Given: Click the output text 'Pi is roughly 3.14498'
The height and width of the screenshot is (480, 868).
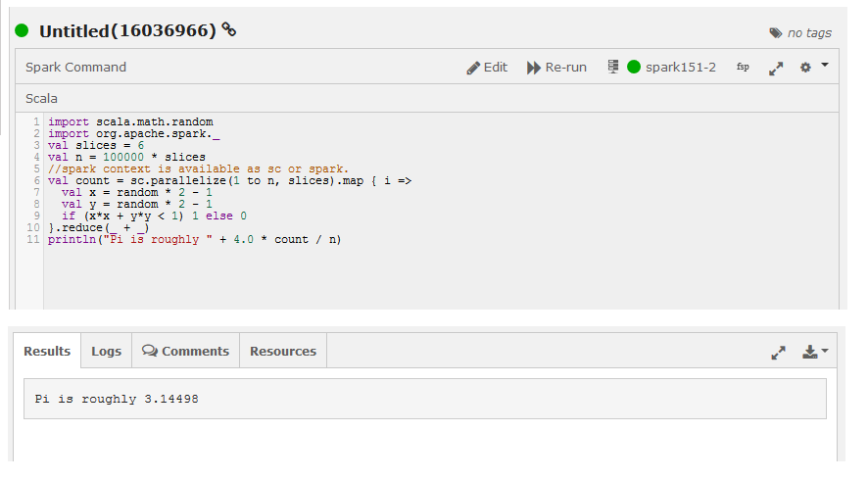Looking at the screenshot, I should 117,399.
